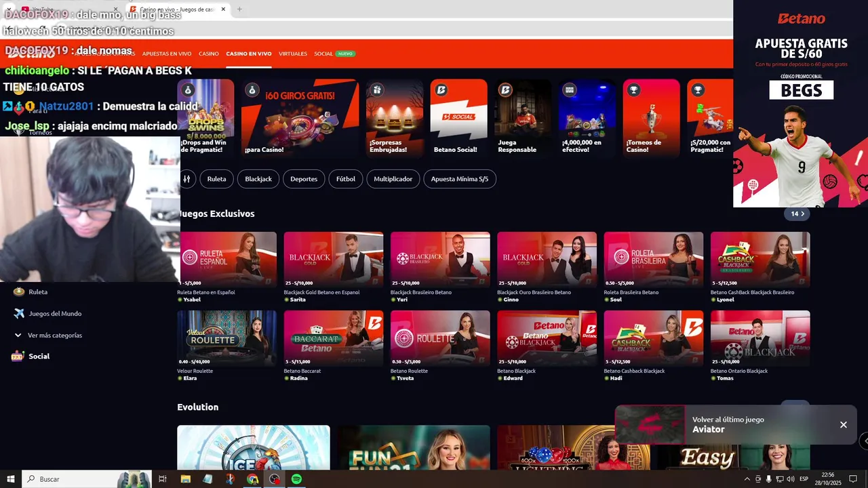Select the Blackjack filter chip

click(x=258, y=179)
